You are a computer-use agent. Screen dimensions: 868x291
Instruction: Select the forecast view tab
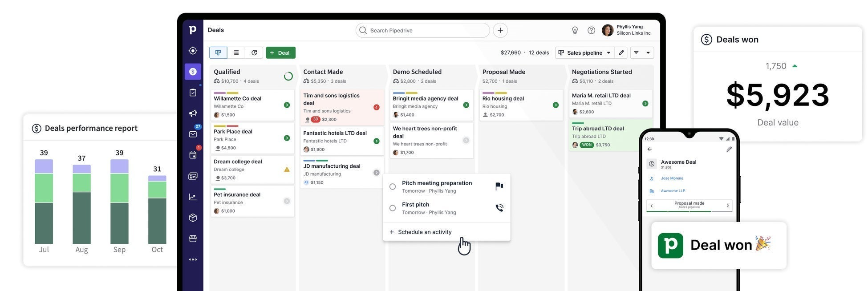[x=254, y=53]
